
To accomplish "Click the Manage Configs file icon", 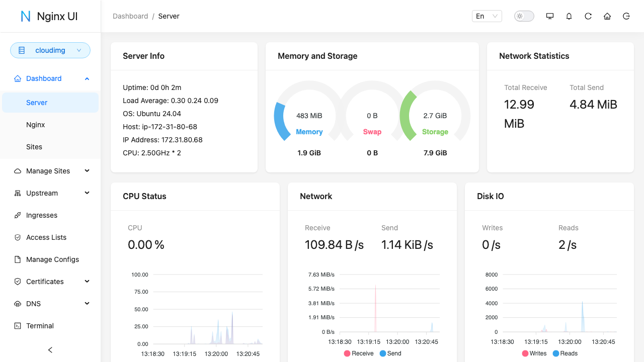I will [18, 259].
